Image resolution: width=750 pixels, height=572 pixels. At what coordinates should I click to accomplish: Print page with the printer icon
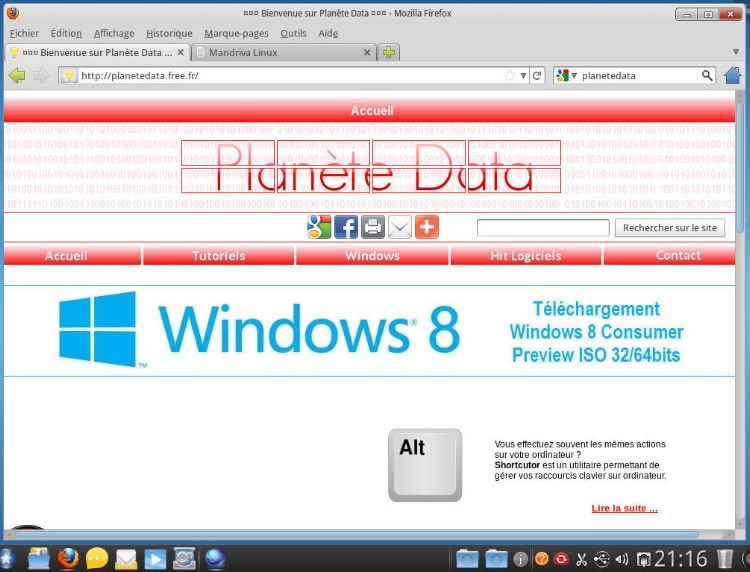[373, 227]
